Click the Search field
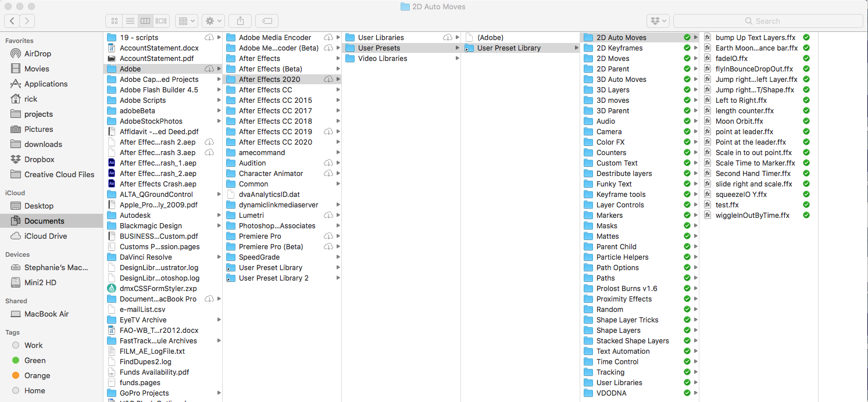 [768, 21]
